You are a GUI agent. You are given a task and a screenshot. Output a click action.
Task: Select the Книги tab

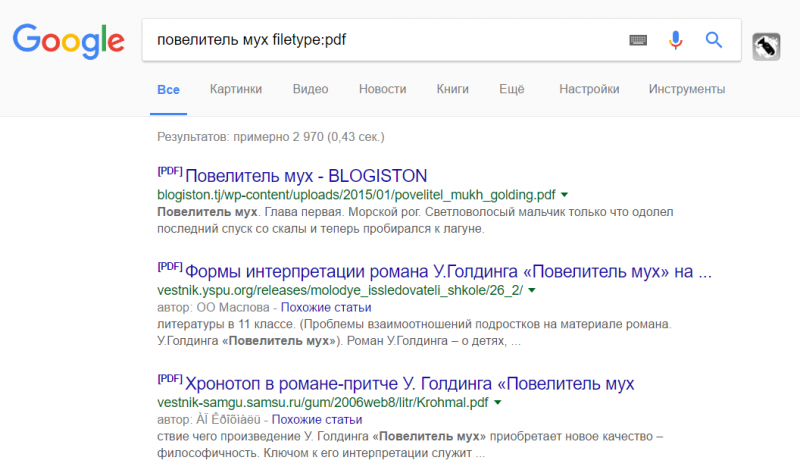452,89
